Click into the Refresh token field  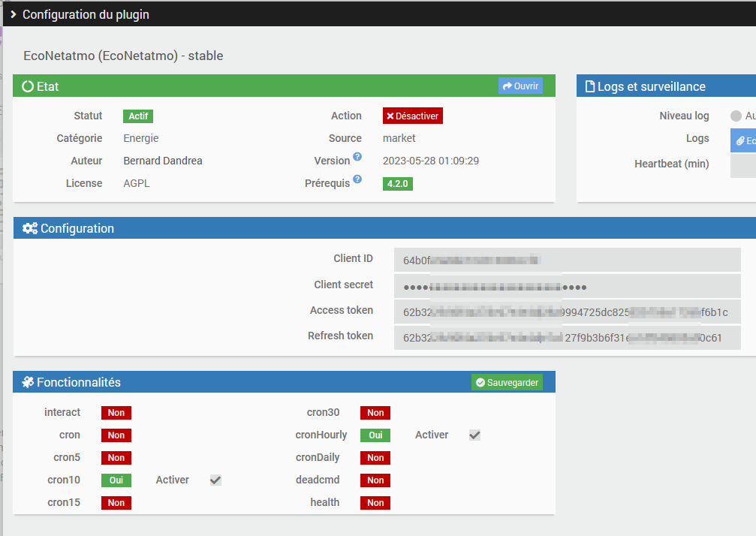pos(567,338)
